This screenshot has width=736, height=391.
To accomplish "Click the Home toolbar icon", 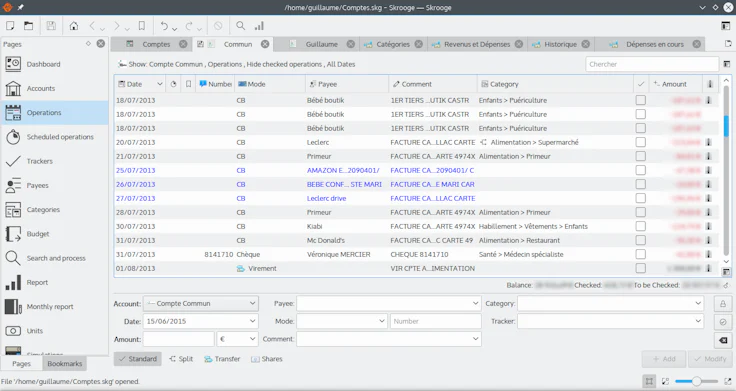I will pos(74,26).
